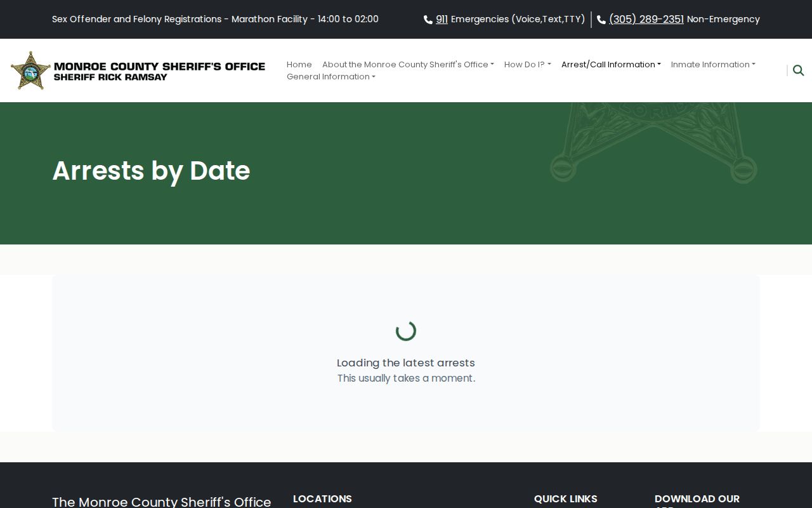812x508 pixels.
Task: Click the Monroe County Sheriff's Office title text
Action: click(x=159, y=66)
